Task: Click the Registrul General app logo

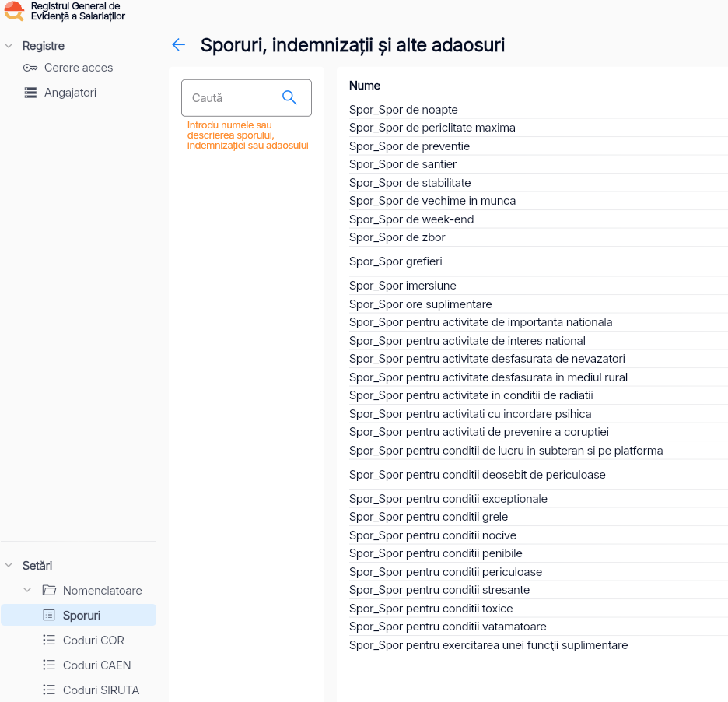Action: point(14,11)
